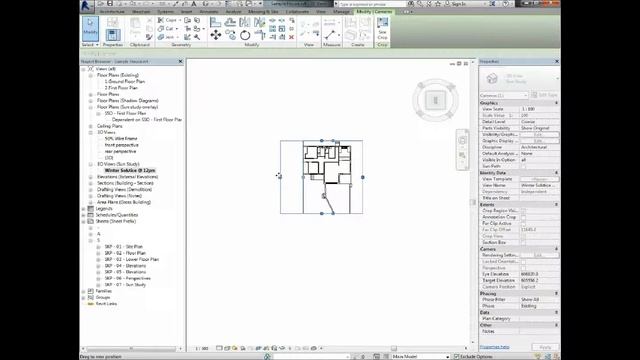Open the Collaborate ribbon tab
The image size is (640, 360).
pos(298,12)
